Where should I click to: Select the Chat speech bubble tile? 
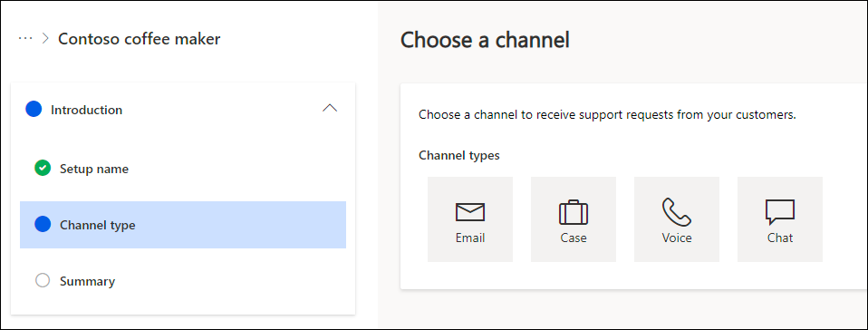coord(780,219)
